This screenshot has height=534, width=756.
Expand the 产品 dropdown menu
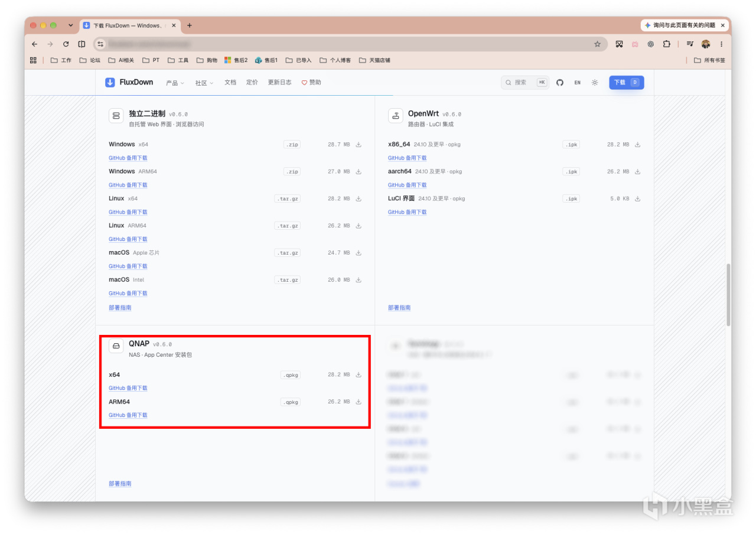[175, 83]
